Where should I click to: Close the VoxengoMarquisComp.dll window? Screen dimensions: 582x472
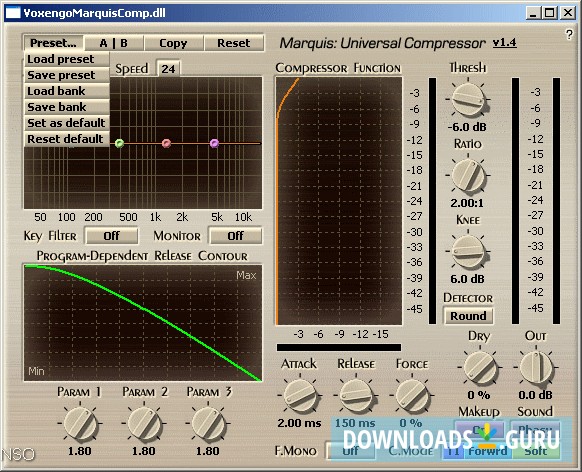(x=568, y=13)
